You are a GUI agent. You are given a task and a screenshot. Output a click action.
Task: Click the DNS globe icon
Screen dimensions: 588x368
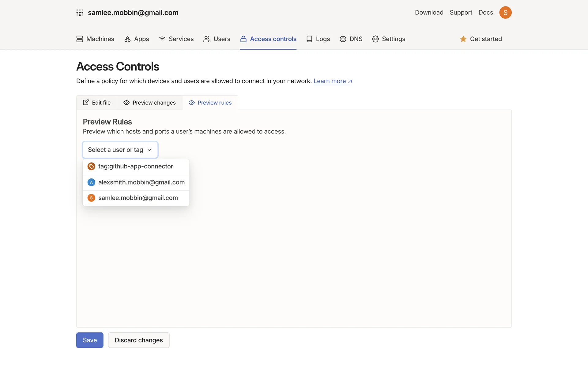pyautogui.click(x=343, y=39)
